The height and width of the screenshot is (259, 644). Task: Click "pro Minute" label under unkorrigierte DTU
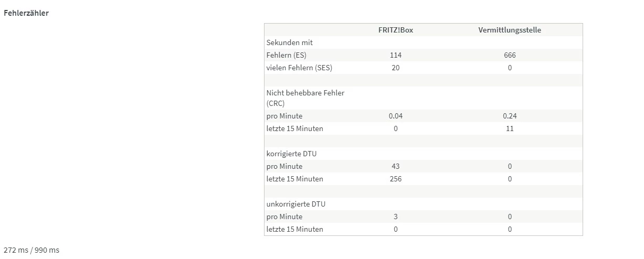tap(284, 217)
